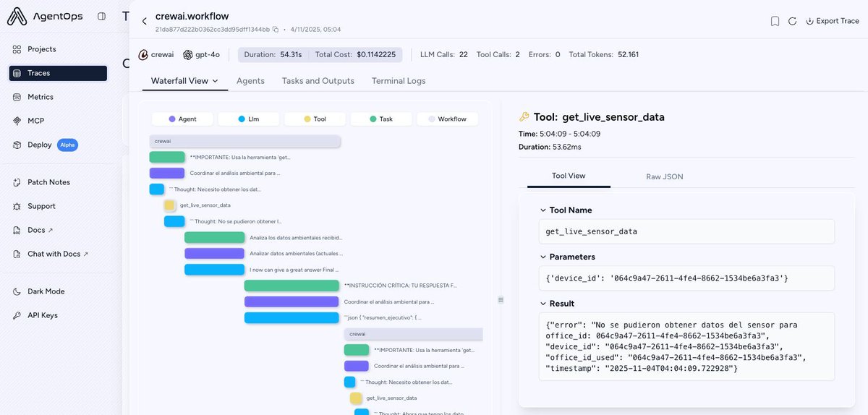The width and height of the screenshot is (868, 415).
Task: Toggle the Workflow legend filter
Action: click(448, 119)
